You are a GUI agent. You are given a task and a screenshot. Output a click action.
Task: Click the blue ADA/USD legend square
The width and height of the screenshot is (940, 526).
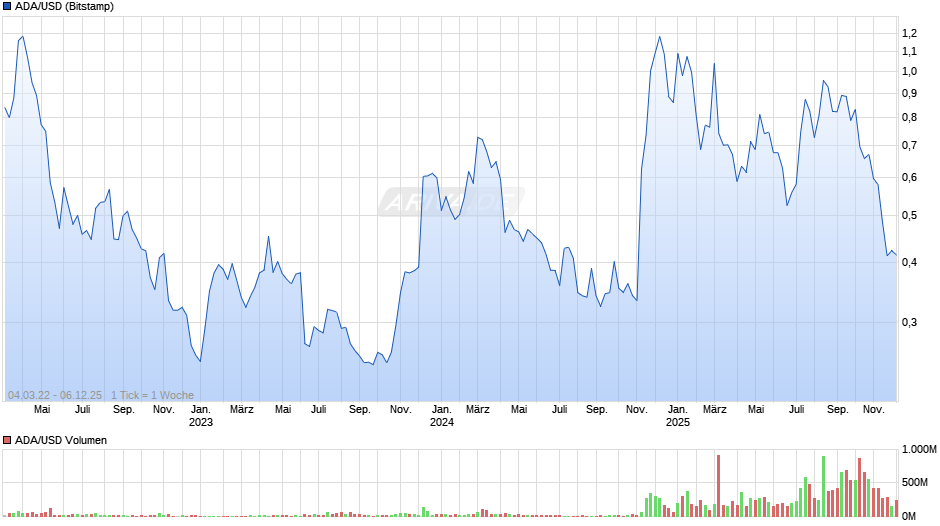[7, 7]
